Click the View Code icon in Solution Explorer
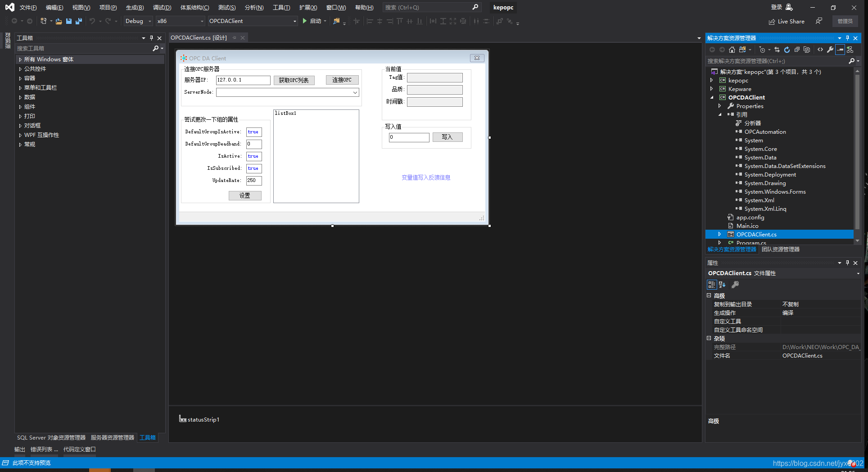 (x=820, y=50)
